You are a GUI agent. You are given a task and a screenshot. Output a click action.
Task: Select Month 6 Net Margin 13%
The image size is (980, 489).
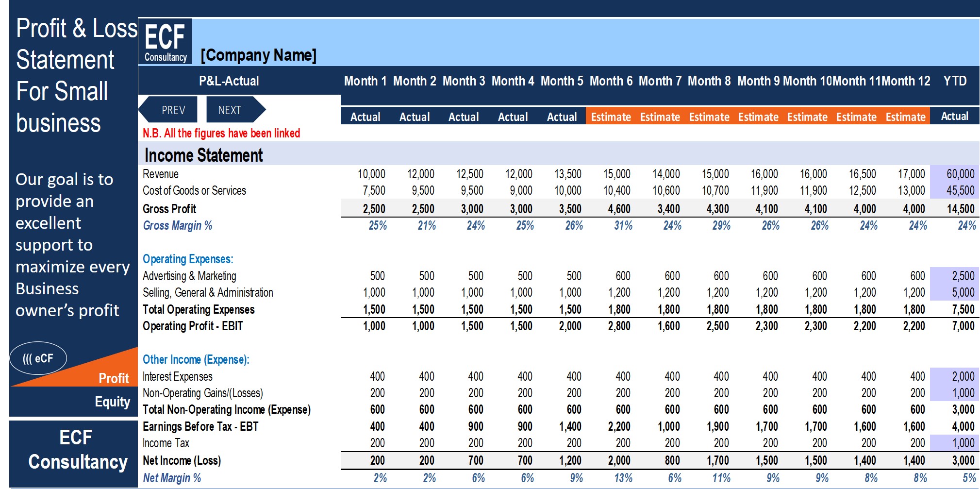pyautogui.click(x=623, y=478)
